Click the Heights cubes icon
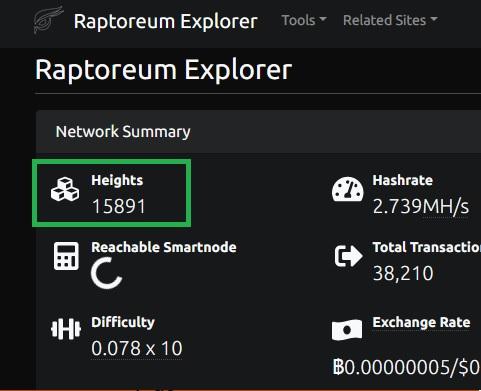 (65, 190)
